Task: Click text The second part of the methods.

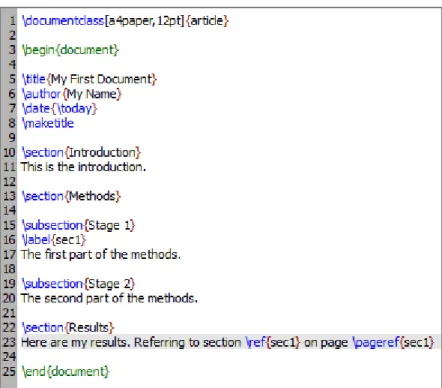Action: tap(109, 298)
